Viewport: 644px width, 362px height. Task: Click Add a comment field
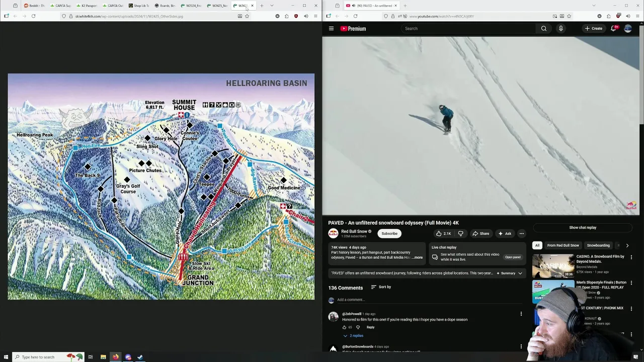coord(430,300)
